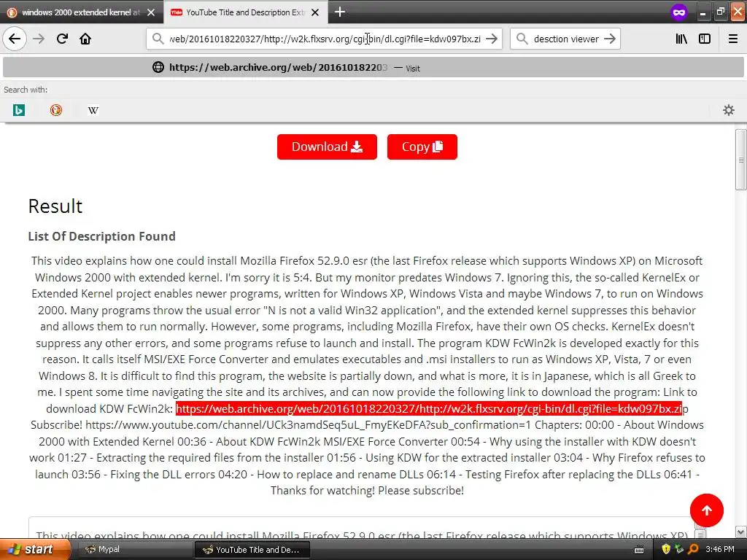Open the on-screen keyboard tray icon
747x560 pixels.
(x=639, y=550)
